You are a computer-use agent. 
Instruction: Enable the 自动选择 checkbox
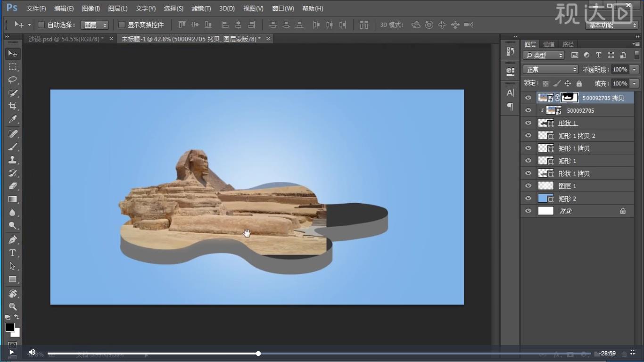click(x=41, y=25)
